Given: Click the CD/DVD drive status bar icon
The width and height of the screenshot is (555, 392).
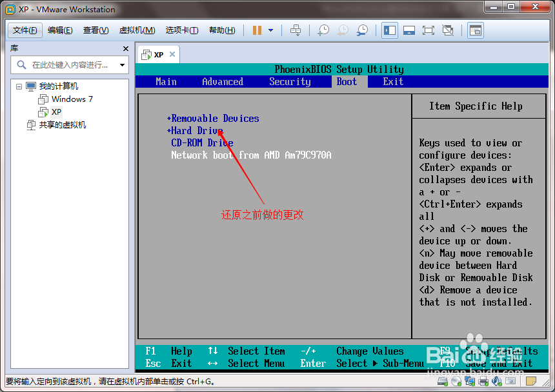Looking at the screenshot, I should coord(456,381).
